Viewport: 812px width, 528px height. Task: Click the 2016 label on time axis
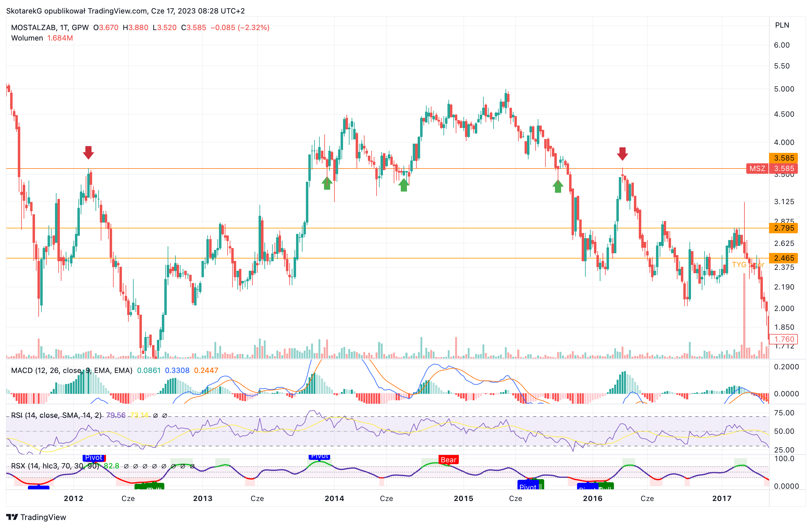[593, 498]
